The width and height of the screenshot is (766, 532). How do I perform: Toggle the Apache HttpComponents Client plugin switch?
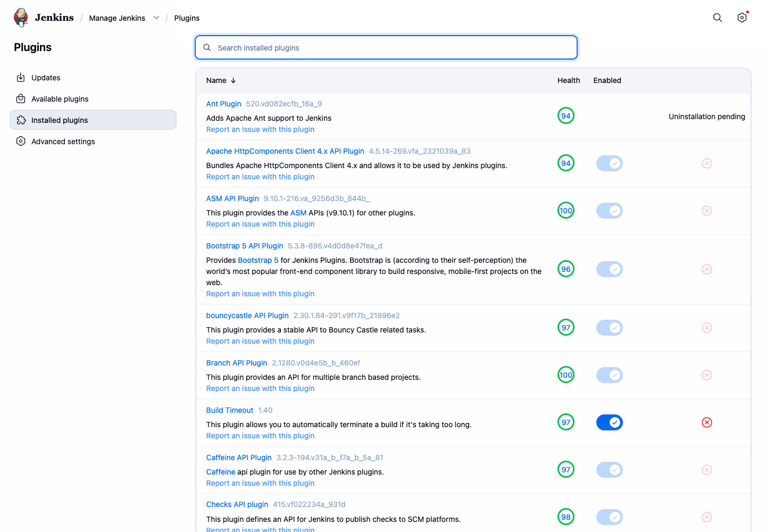coord(610,163)
